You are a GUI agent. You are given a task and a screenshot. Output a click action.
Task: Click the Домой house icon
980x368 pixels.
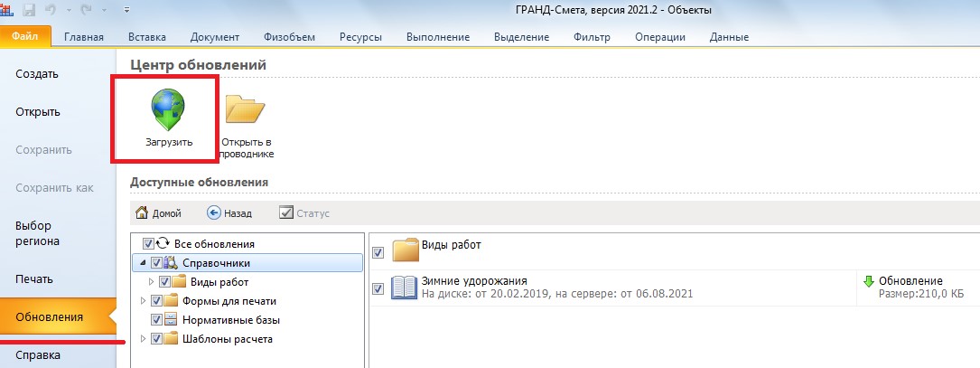142,213
